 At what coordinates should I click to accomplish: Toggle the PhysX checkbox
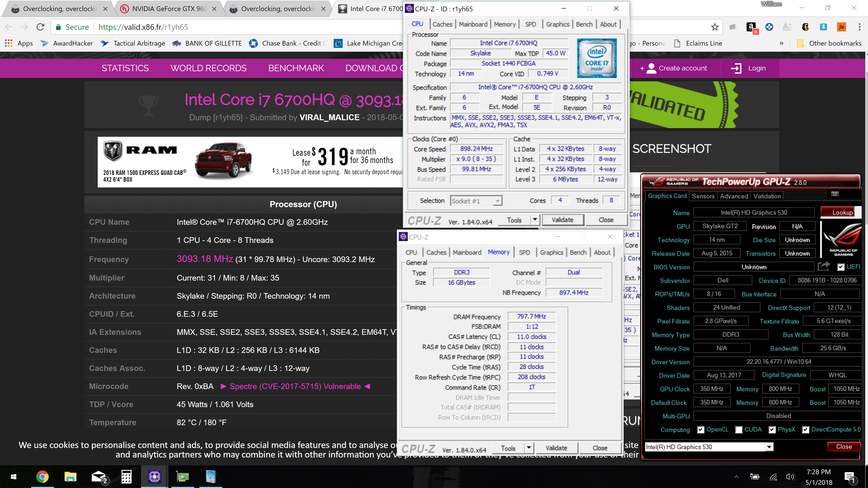tap(772, 430)
